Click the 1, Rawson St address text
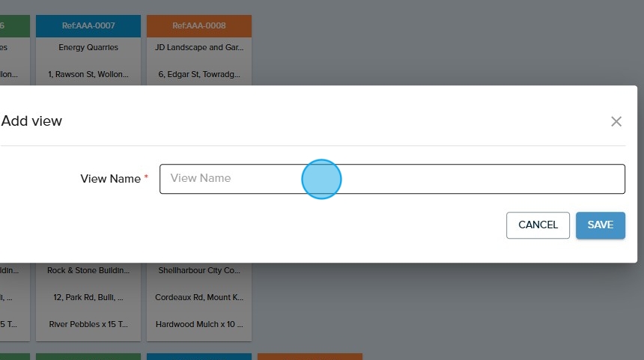This screenshot has height=360, width=644. tap(88, 75)
